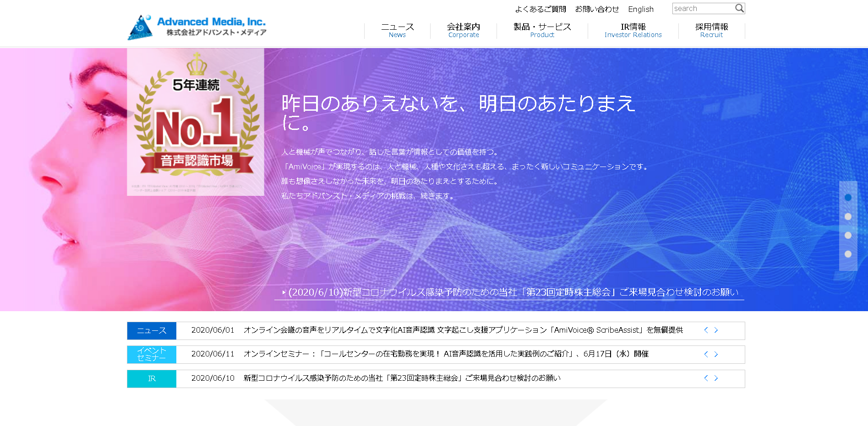Click inside the search input field
Viewport: 868px width, 426px height.
[x=701, y=8]
